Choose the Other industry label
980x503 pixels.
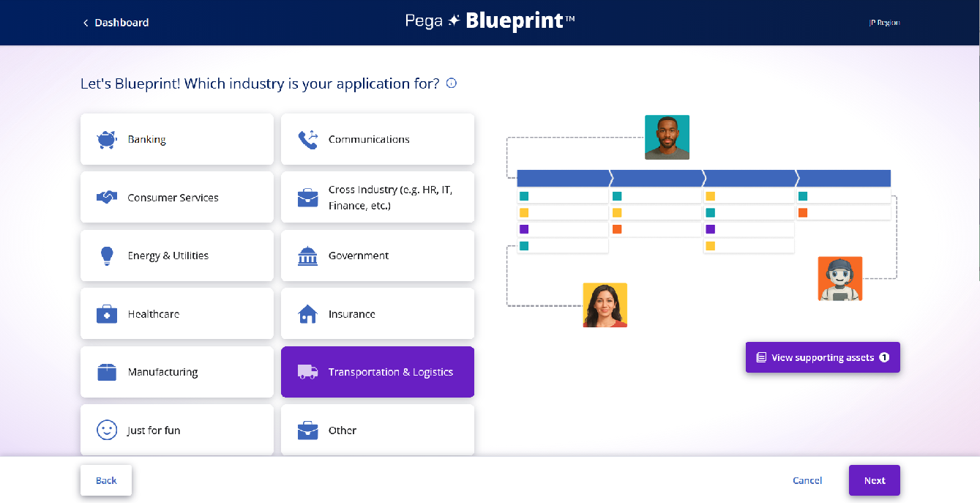click(343, 431)
